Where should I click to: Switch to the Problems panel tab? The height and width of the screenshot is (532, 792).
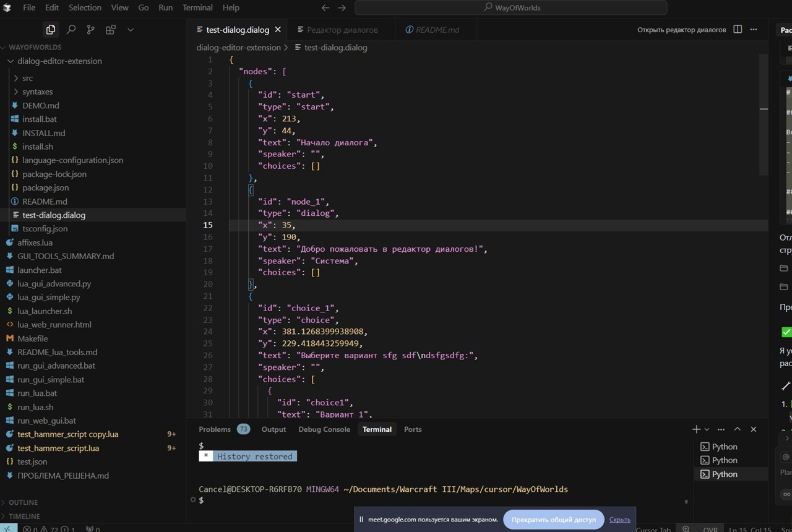tap(215, 429)
